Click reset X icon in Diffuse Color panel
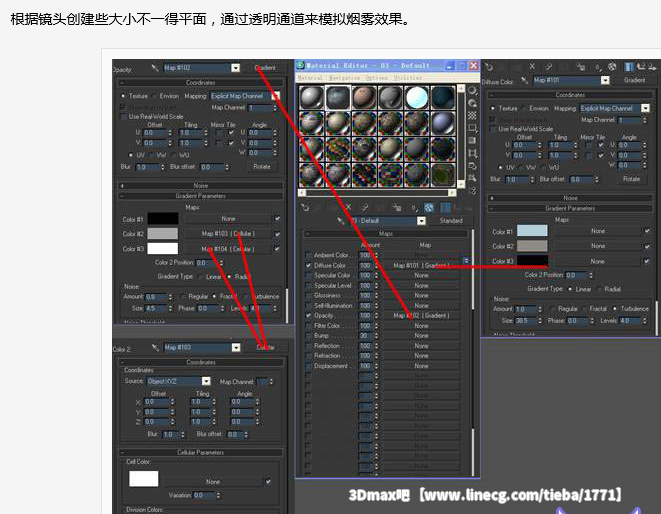The width and height of the screenshot is (661, 514). tap(532, 66)
